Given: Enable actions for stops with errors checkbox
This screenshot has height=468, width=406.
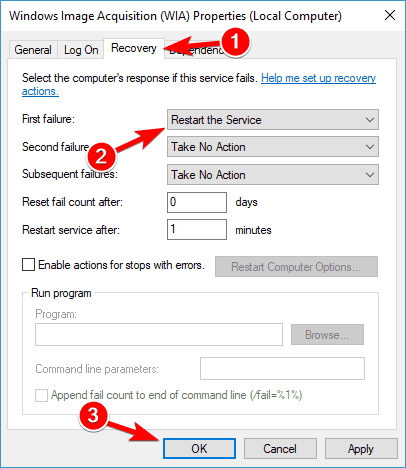Looking at the screenshot, I should [28, 265].
